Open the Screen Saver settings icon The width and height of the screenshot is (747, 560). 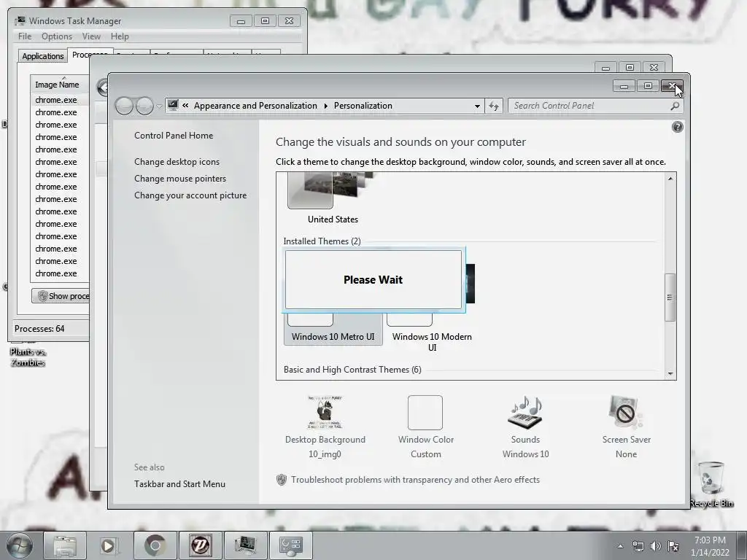pyautogui.click(x=626, y=413)
